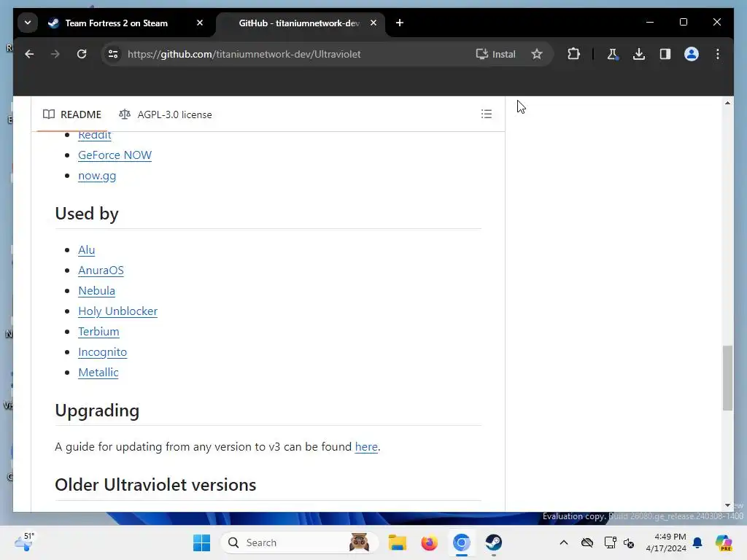747x560 pixels.
Task: Open the clock showing 4:49 PM
Action: click(x=666, y=542)
